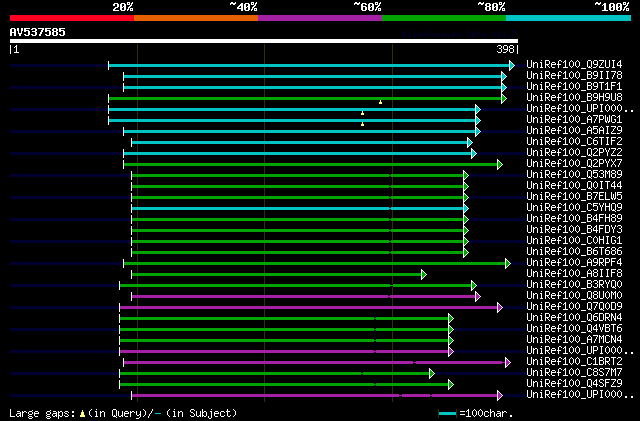Click the yellow gap marker under A7PWG1 bar
Viewport: 640px width, 421px height.
pos(362,124)
